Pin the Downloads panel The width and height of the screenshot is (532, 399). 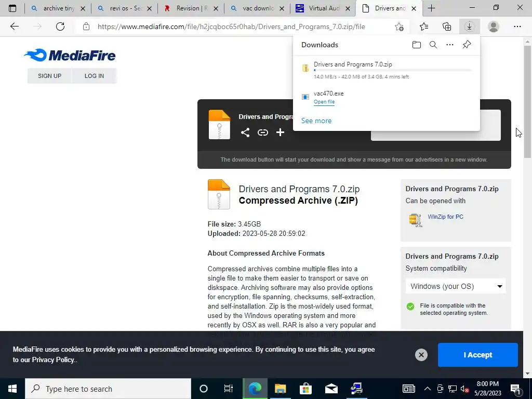point(467,45)
